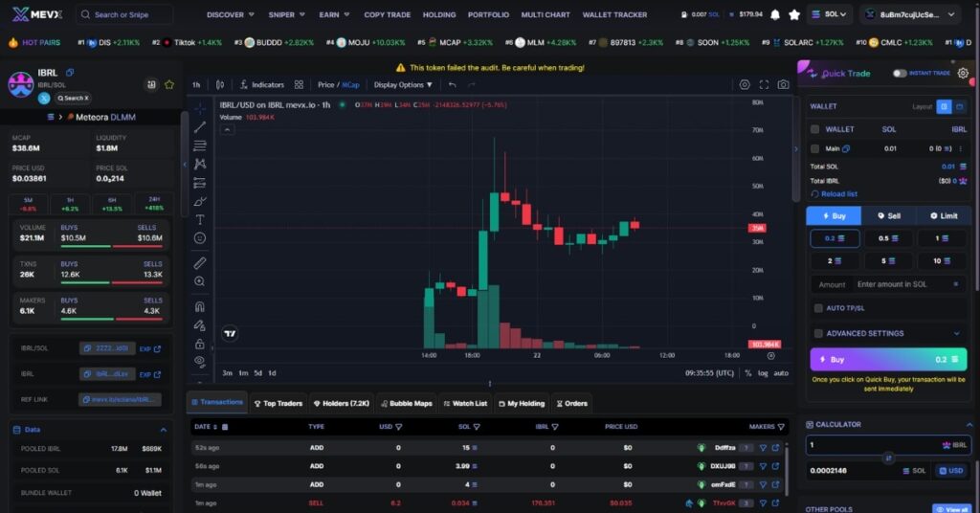Open the X Twitter profile icon
The width and height of the screenshot is (980, 513).
pos(44,98)
